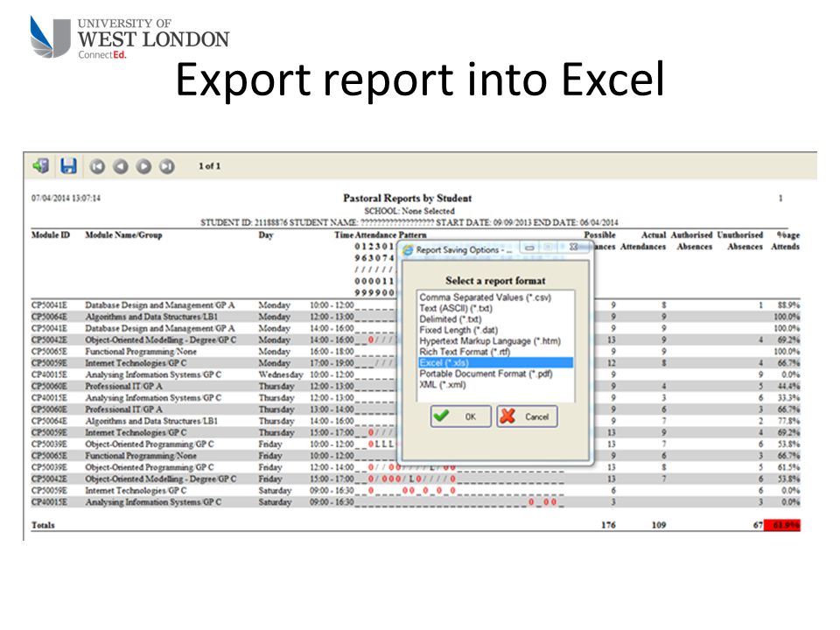The width and height of the screenshot is (840, 630).
Task: Click the '1 of 1' page indicator
Action: click(209, 166)
